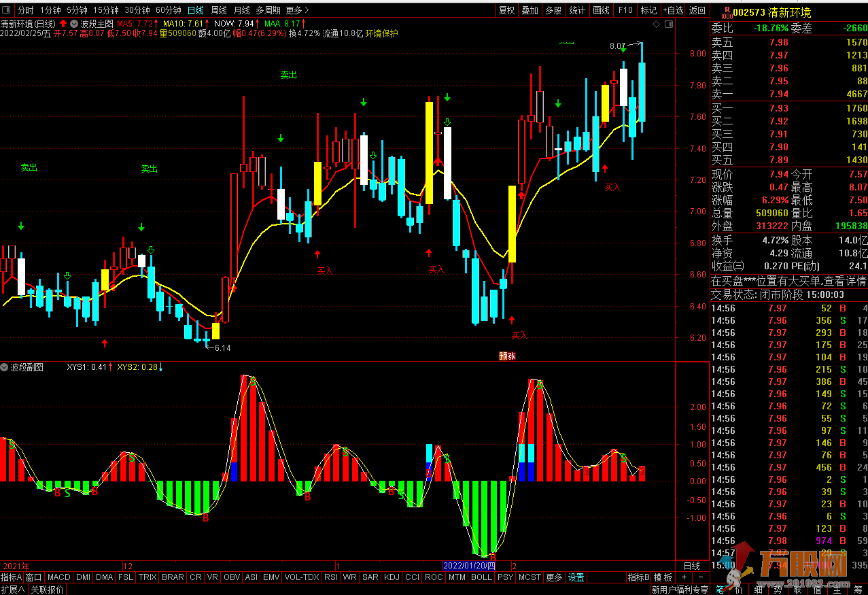The image size is (868, 595).
Task: Open the indicator 设置 settings
Action: click(576, 577)
